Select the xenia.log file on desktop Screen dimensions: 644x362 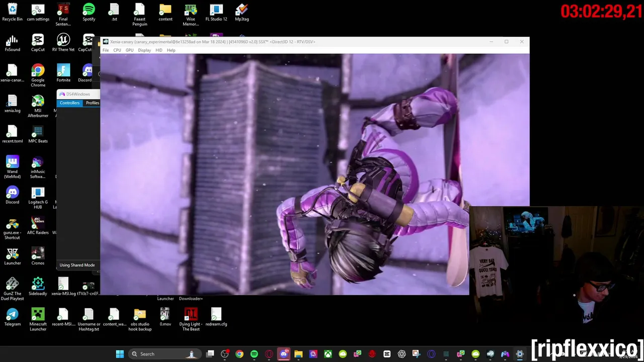pos(12,104)
